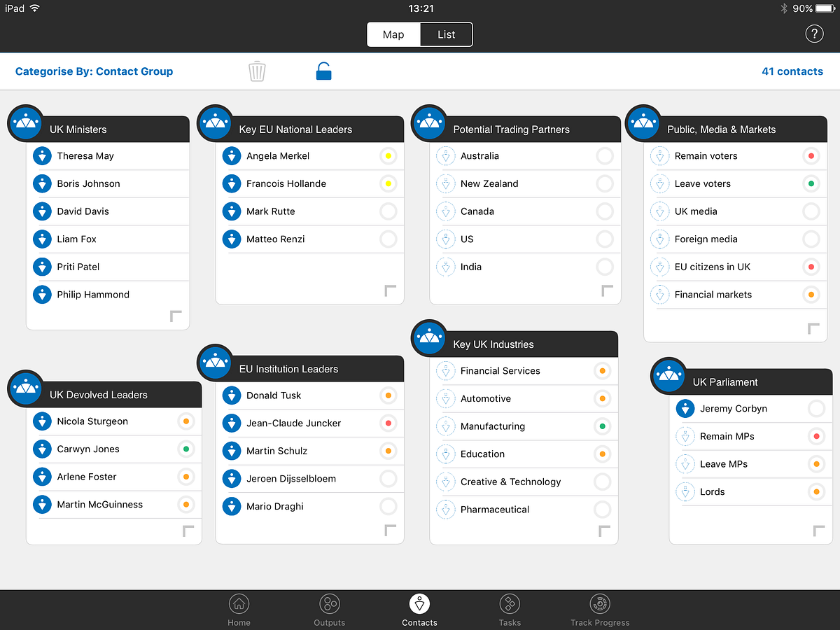Click the Key EU National Leaders group icon

point(216,123)
